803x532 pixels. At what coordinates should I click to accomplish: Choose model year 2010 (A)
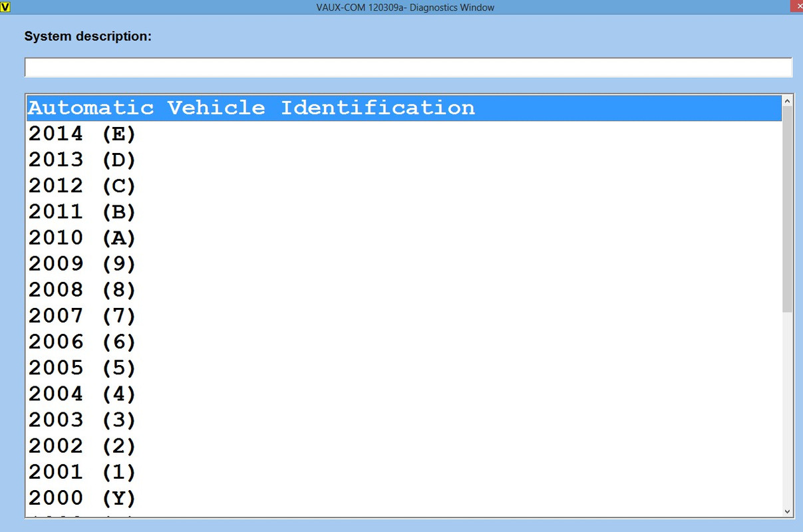click(404, 237)
